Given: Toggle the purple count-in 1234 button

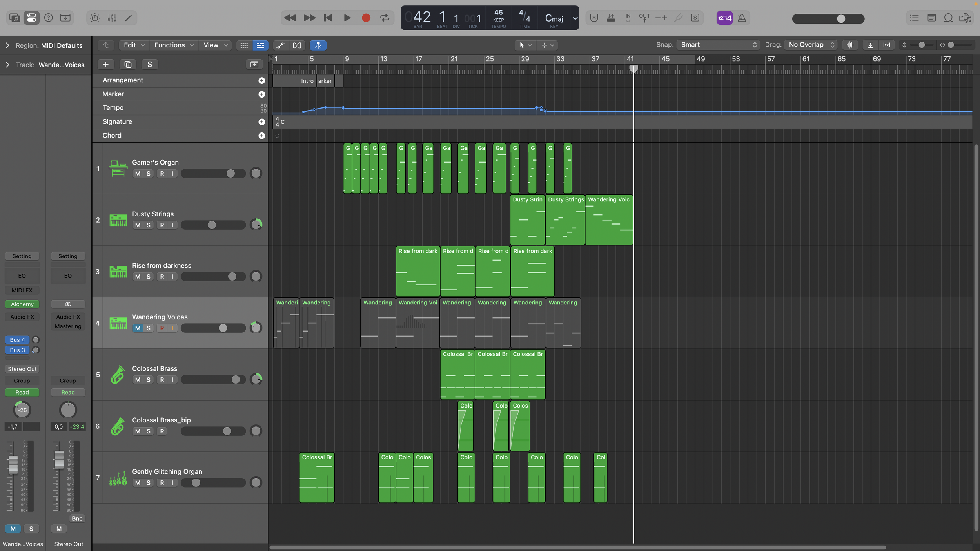Looking at the screenshot, I should (724, 18).
